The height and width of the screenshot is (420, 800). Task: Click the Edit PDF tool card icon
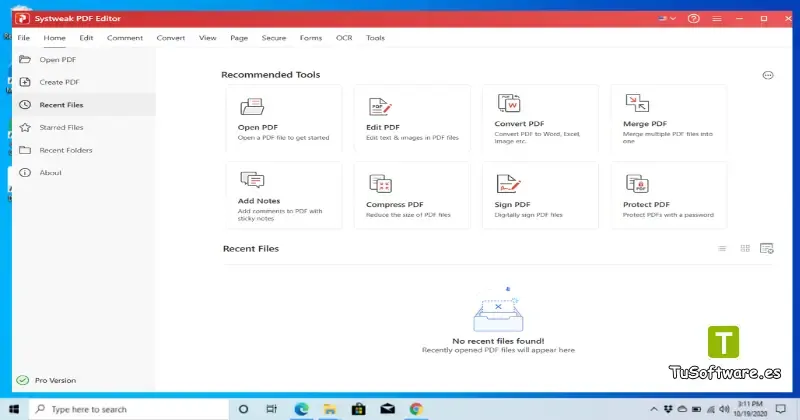380,107
